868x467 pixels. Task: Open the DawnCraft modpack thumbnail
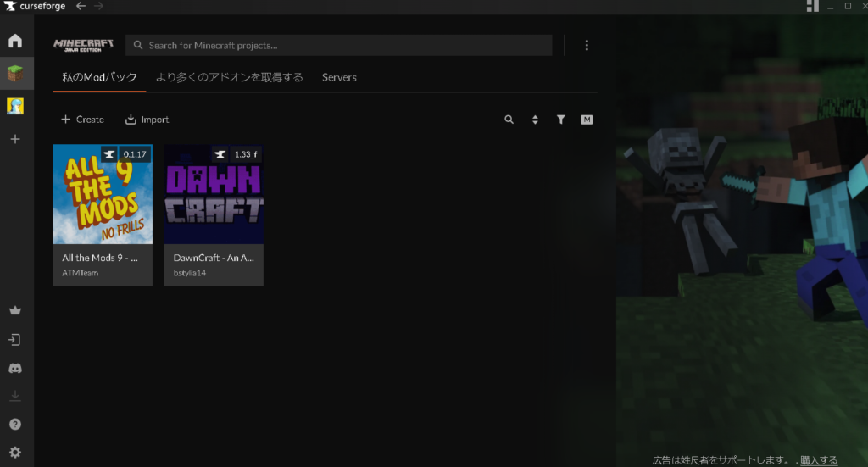(214, 194)
